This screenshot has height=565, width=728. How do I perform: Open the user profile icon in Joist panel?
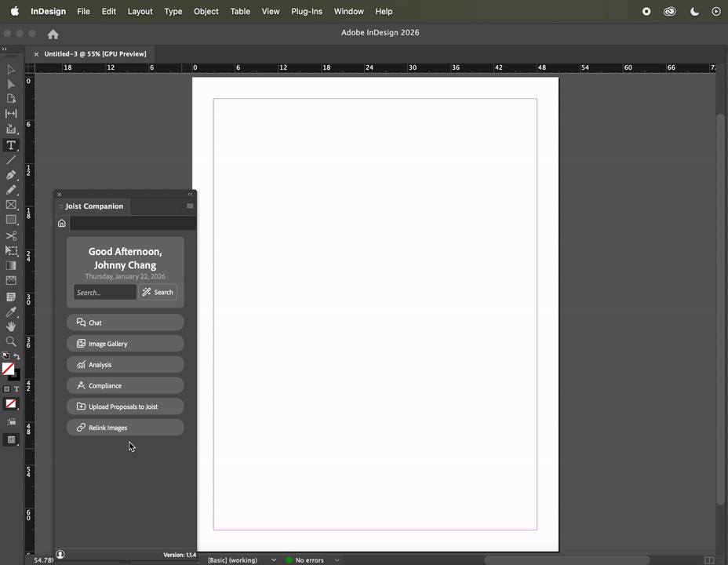pos(60,554)
